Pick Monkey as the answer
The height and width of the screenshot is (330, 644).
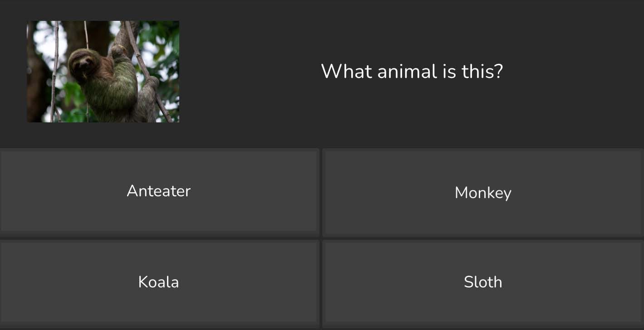(483, 192)
